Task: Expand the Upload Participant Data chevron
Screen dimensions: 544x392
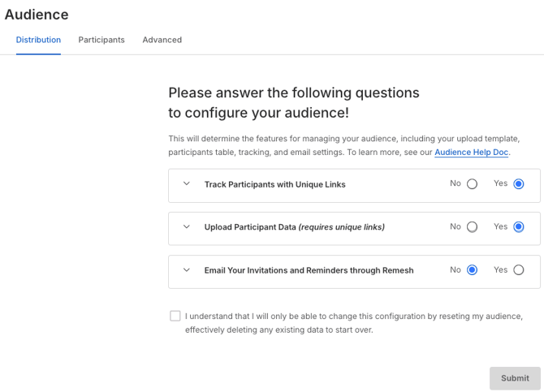Action: point(187,227)
